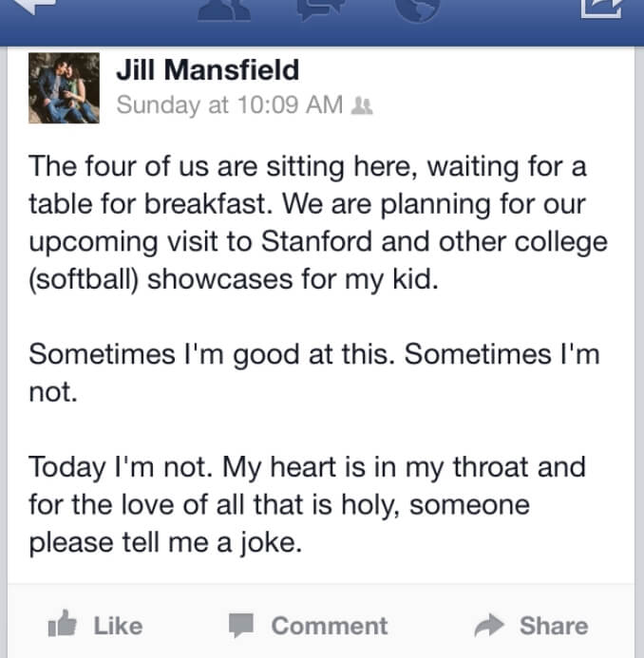Click the paragraph starting "The four of us"
This screenshot has width=644, height=658.
point(318,223)
